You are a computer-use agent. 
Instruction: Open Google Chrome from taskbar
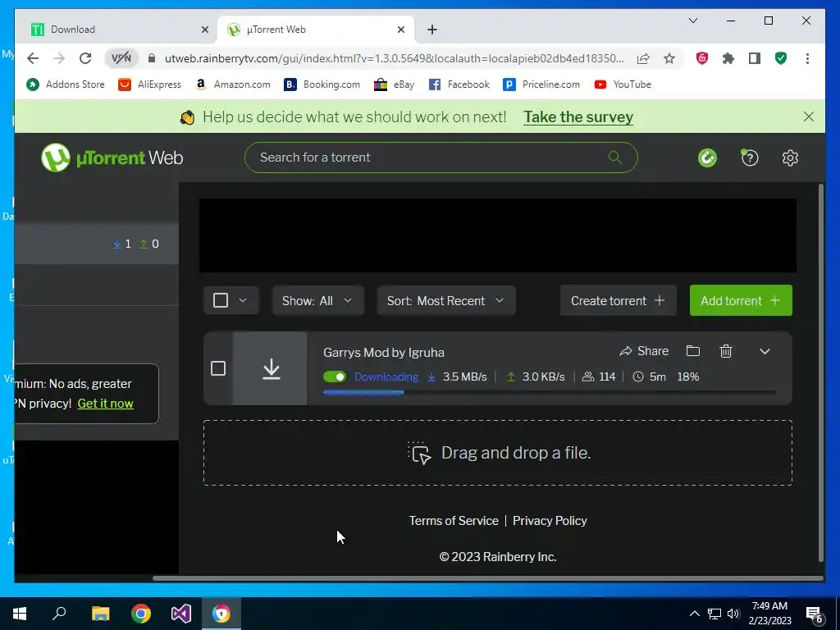click(x=141, y=614)
